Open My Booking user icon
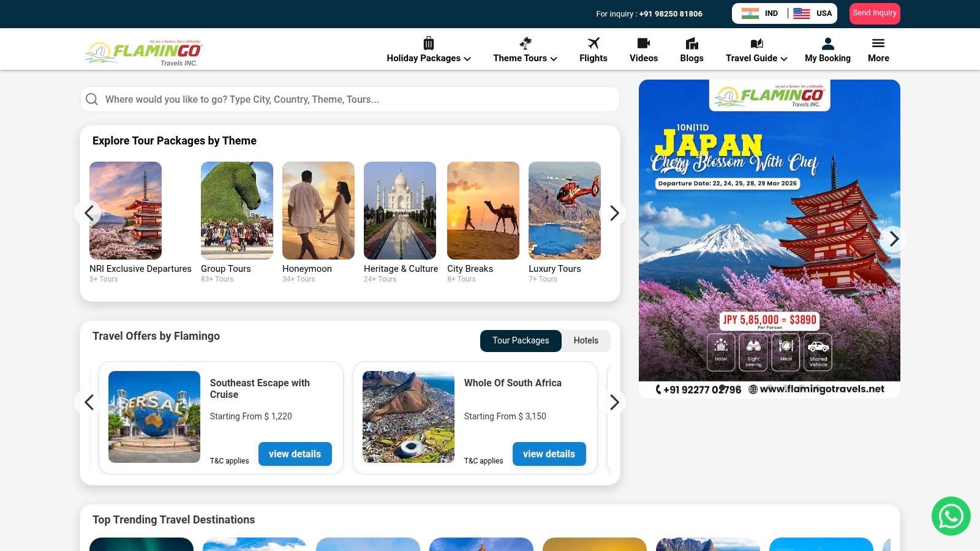 point(827,43)
